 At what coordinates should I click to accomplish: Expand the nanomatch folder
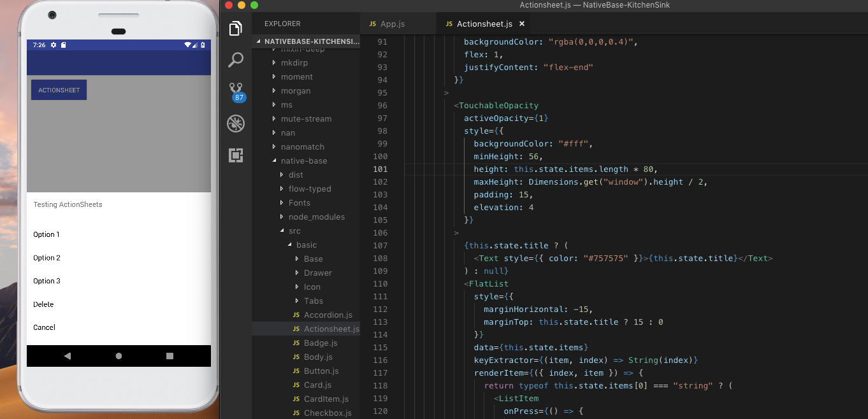coord(303,147)
